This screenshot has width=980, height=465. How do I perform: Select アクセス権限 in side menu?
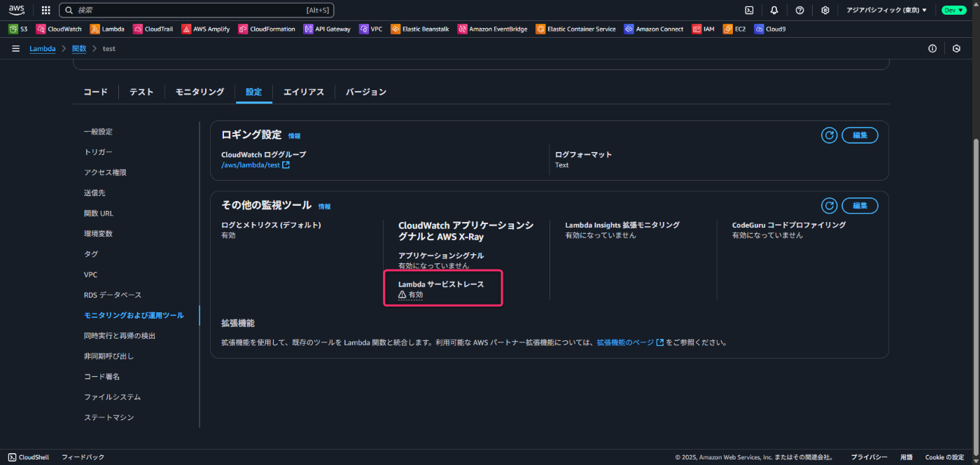pos(105,172)
